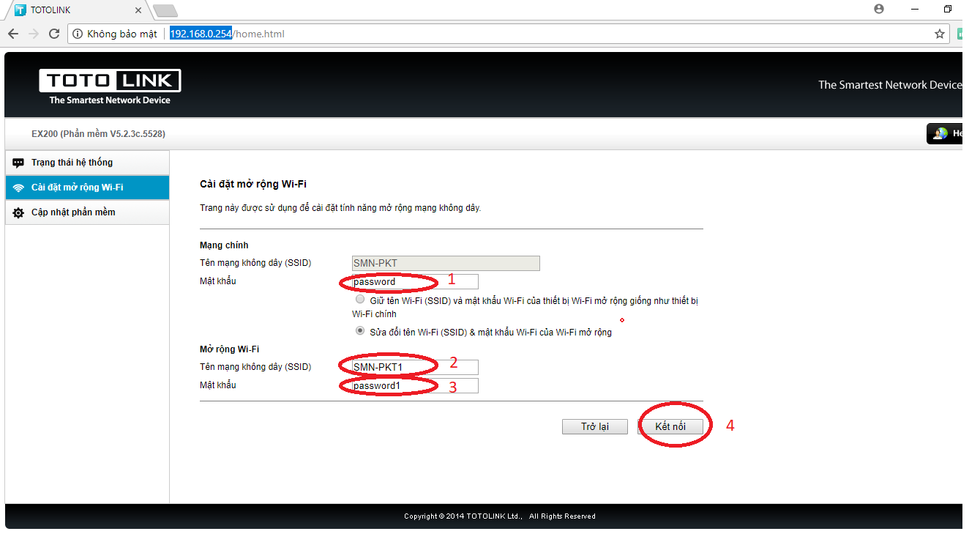Click extended Wi-Fi SSID name field
Screen dimensions: 980x534
414,367
